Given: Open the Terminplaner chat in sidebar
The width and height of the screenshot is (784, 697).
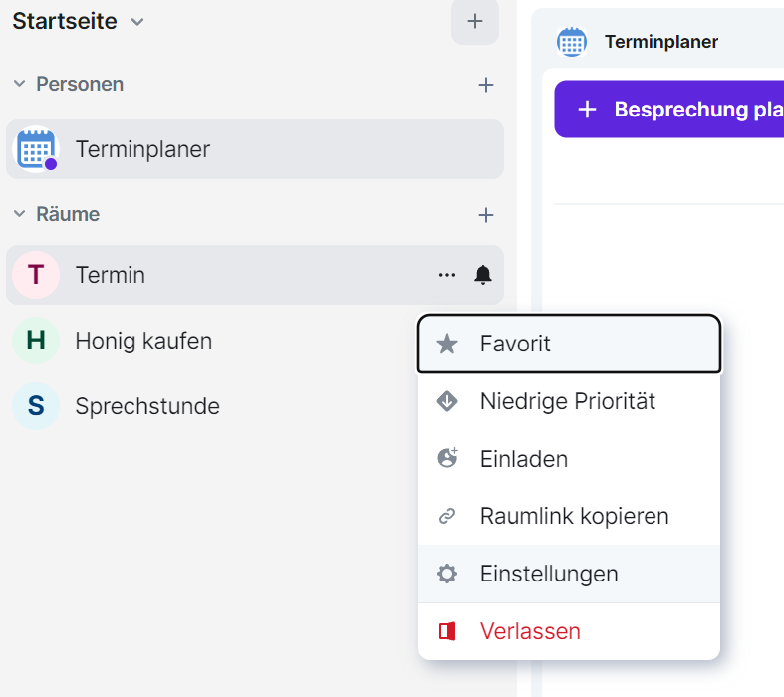Looking at the screenshot, I should tap(254, 149).
